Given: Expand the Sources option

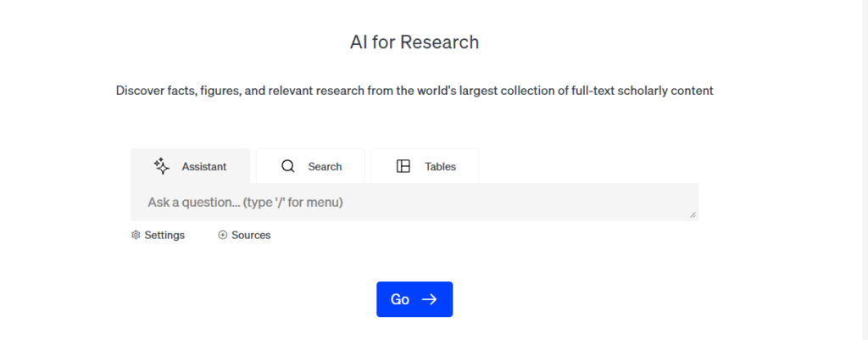Looking at the screenshot, I should [x=251, y=235].
